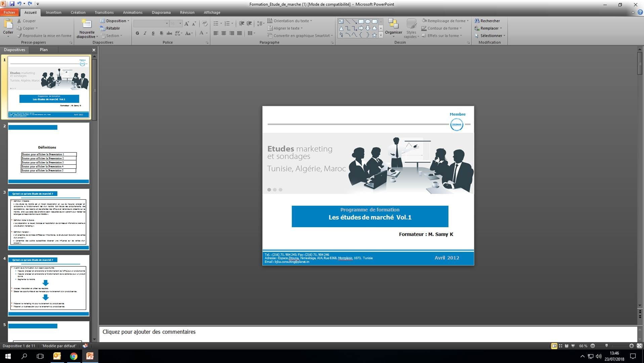Clear all formatting with the eraser icon
This screenshot has height=363, width=644.
pos(205,24)
